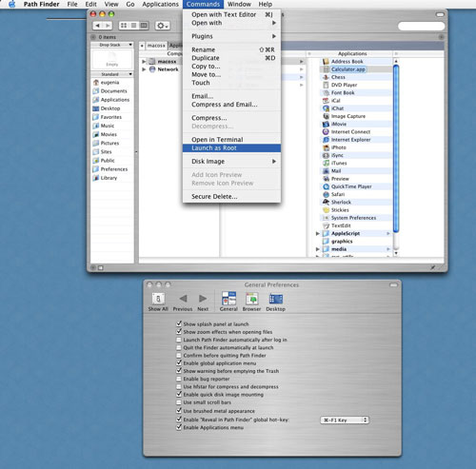Click the Applications list vertical scrollbar
476x469 pixels.
(x=396, y=149)
